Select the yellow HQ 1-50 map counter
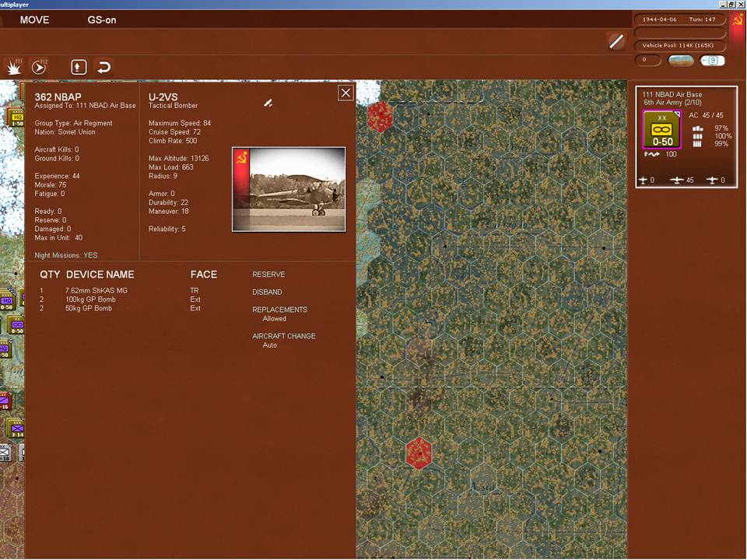Image resolution: width=747 pixels, height=560 pixels. 16,118
